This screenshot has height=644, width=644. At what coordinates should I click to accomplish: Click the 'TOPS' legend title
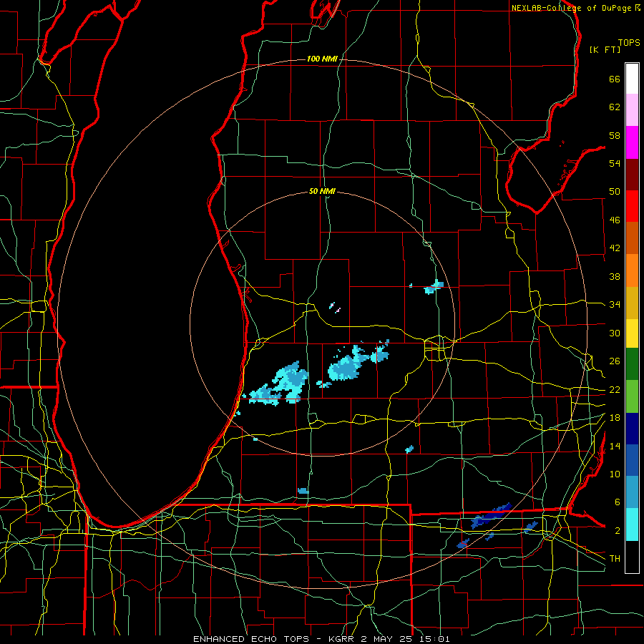point(629,43)
